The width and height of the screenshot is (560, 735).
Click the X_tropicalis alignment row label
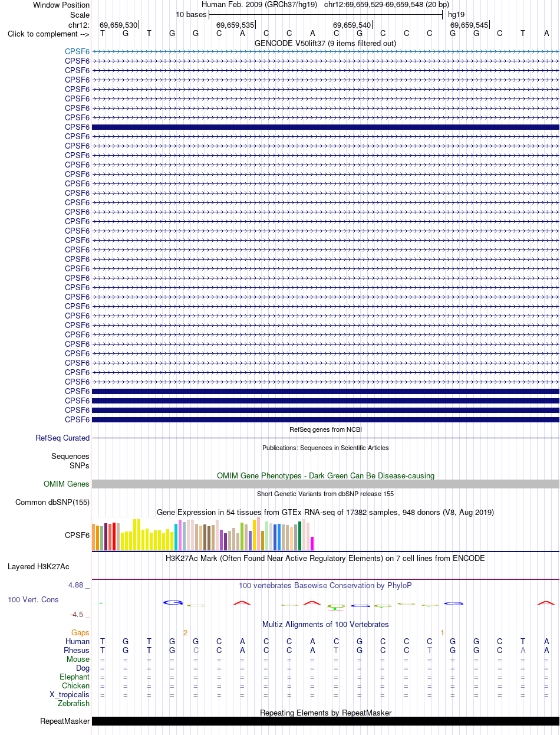tap(70, 695)
